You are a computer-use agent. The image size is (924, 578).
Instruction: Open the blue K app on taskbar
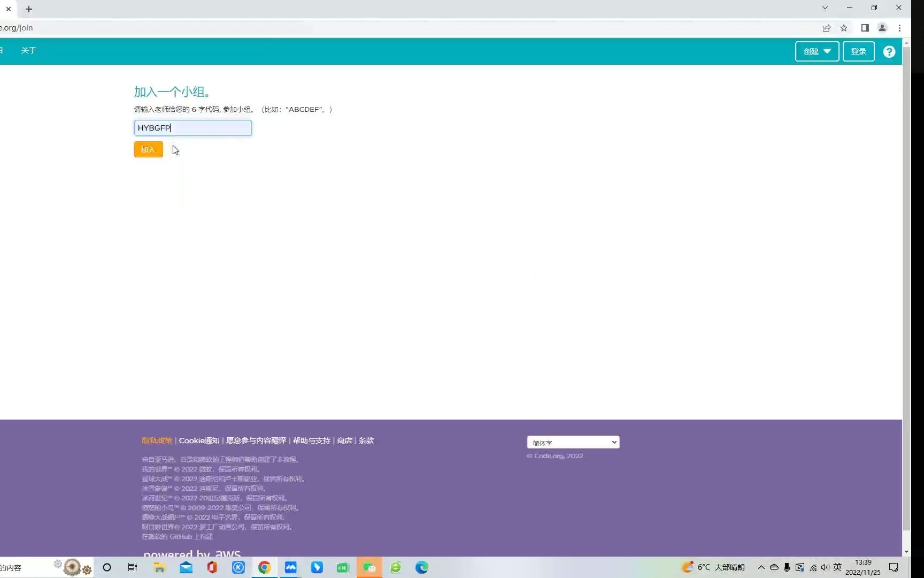click(238, 567)
